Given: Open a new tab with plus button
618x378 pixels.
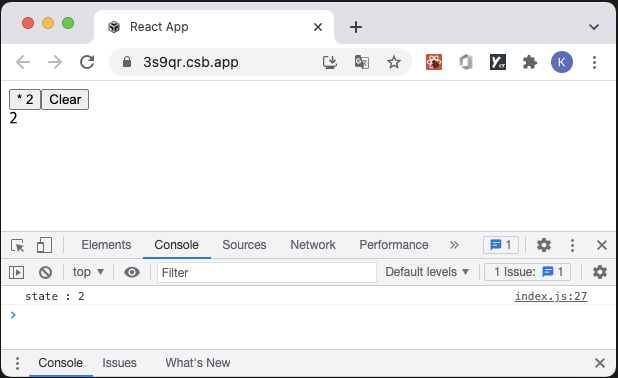Looking at the screenshot, I should (356, 27).
